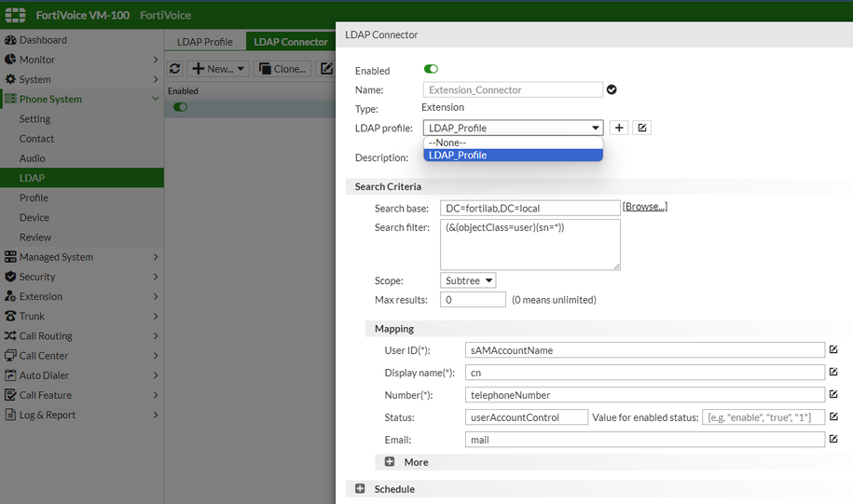The width and height of the screenshot is (853, 504).
Task: Click the FortiVoice logo grid icon
Action: (15, 15)
